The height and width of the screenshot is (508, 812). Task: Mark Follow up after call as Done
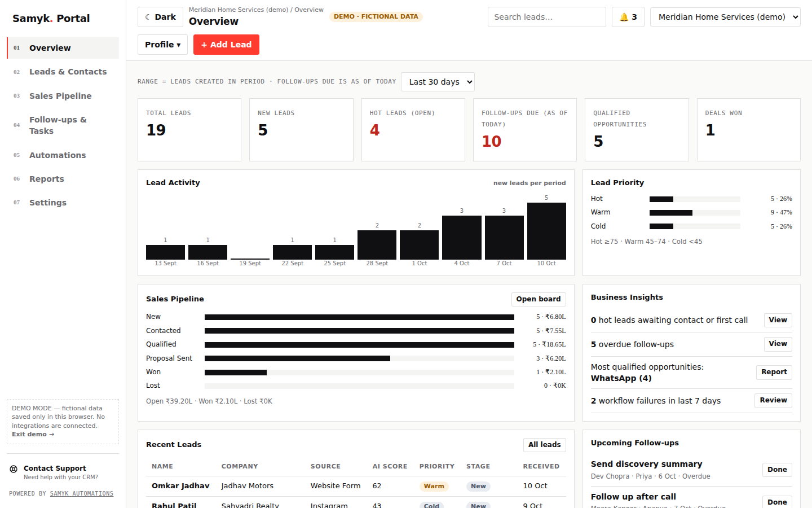(777, 502)
